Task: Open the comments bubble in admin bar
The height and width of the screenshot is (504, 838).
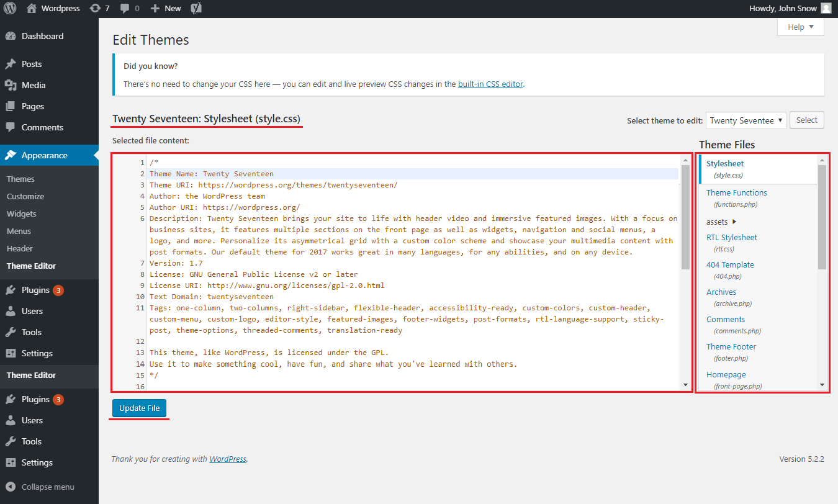Action: 127,8
